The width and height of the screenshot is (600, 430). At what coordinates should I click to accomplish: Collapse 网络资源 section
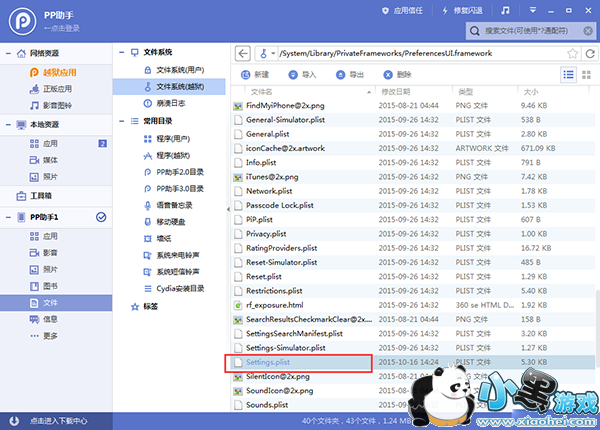tap(8, 53)
